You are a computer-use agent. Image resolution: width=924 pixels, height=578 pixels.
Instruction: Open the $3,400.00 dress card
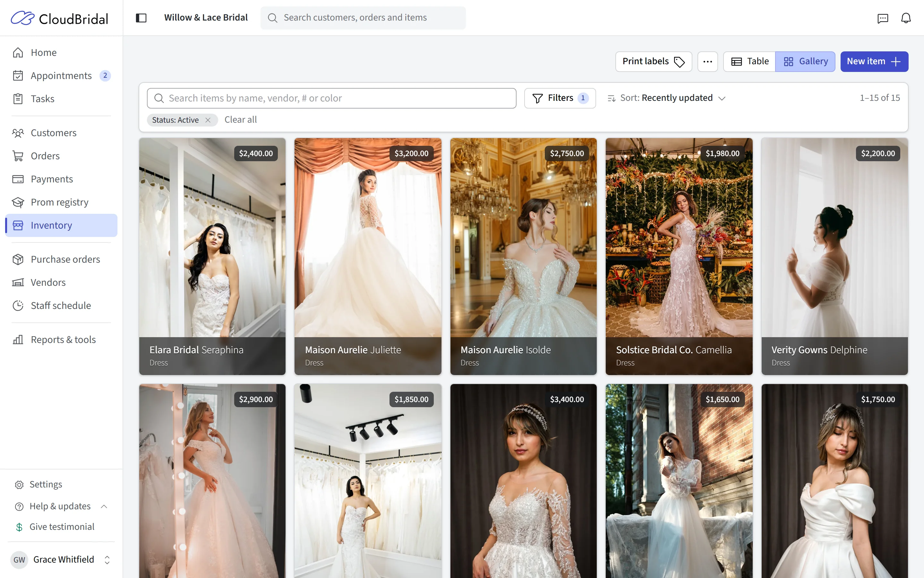(x=524, y=481)
